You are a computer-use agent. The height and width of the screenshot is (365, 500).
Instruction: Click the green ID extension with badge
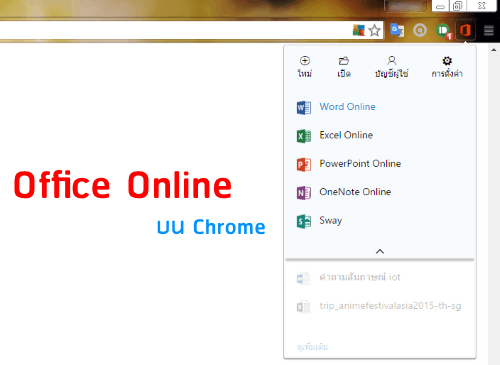click(444, 31)
